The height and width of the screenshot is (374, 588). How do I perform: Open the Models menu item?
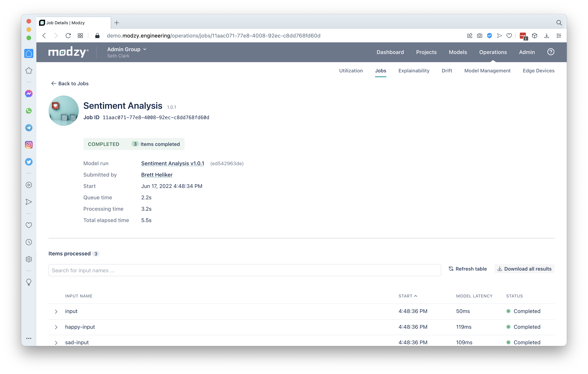click(458, 52)
